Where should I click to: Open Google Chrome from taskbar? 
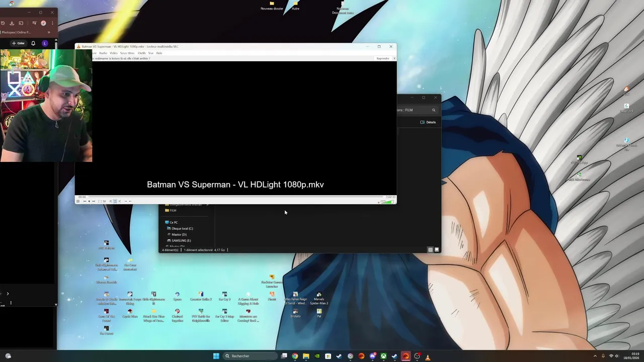pos(295,356)
